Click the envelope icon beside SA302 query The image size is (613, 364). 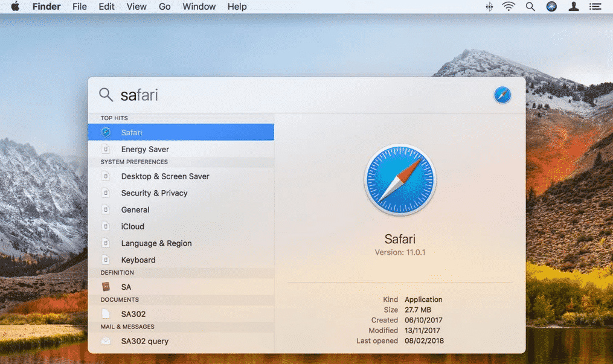(x=108, y=340)
